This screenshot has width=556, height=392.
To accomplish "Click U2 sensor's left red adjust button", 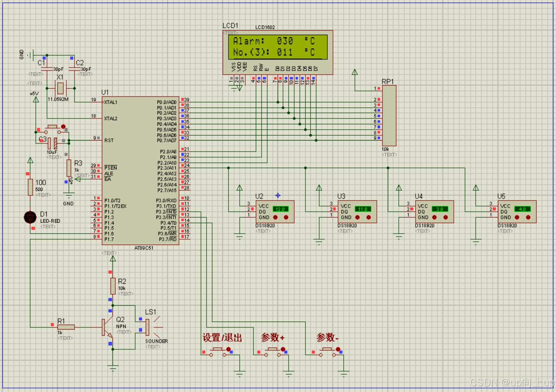I will point(275,217).
